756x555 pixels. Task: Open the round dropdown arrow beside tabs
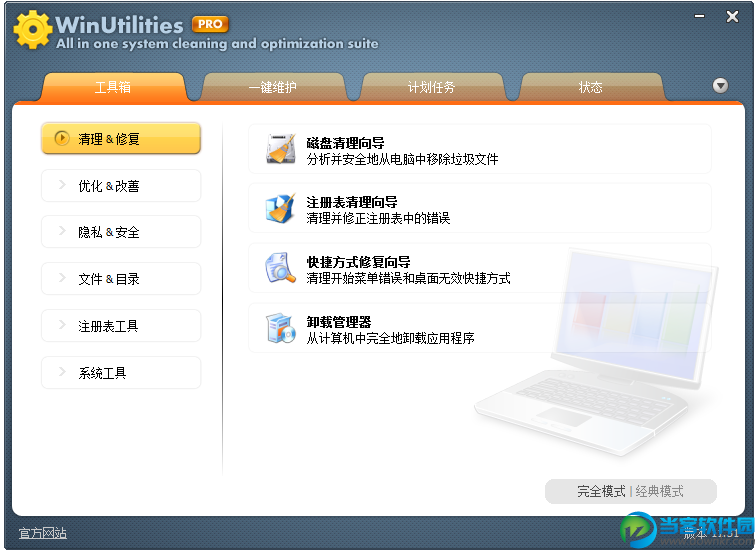[x=720, y=86]
